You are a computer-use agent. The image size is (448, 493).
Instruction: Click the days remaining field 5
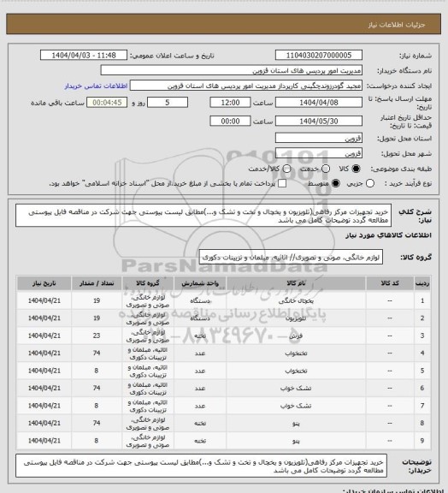(168, 103)
